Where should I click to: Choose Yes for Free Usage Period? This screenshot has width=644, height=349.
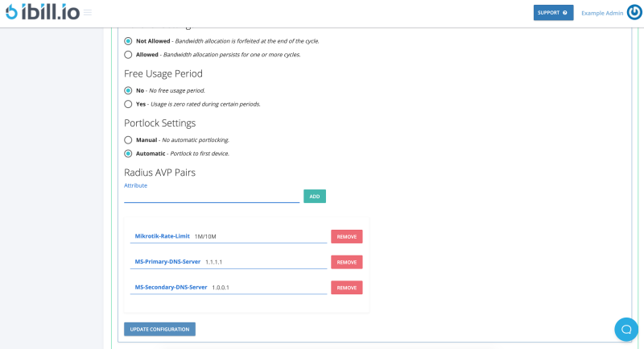click(x=128, y=104)
